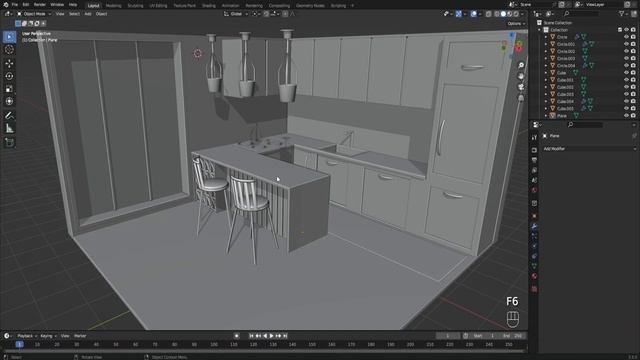Expand the Circle.002 outliner item

click(x=546, y=51)
